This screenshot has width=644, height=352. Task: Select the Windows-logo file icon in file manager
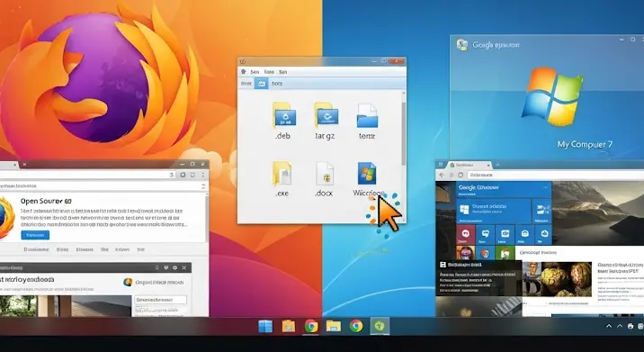367,173
